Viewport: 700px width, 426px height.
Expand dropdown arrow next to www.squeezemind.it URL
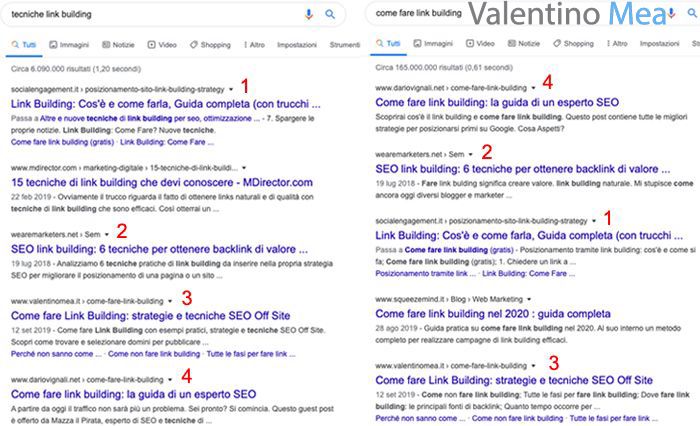(529, 299)
